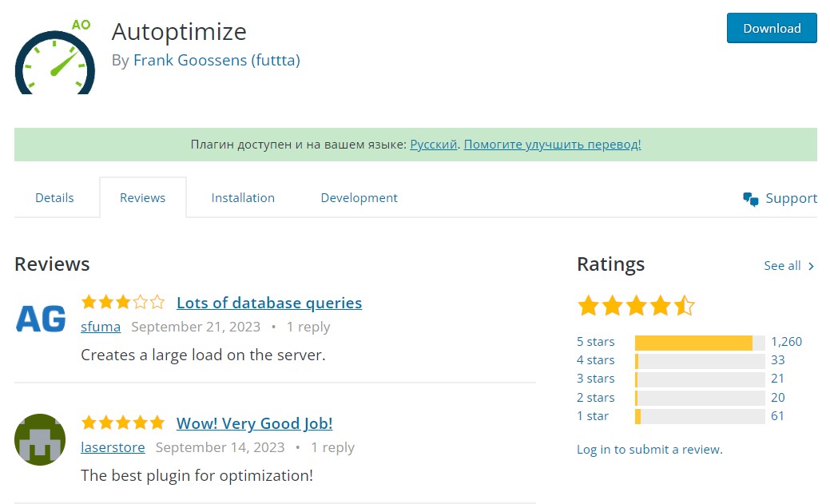The image size is (830, 504).
Task: Click the Ratings section heading
Action: click(x=611, y=264)
